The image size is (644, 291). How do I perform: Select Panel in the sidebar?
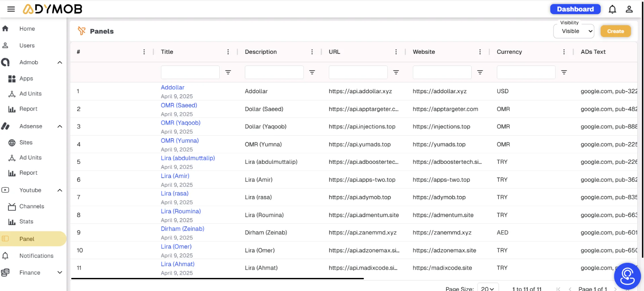[33, 239]
